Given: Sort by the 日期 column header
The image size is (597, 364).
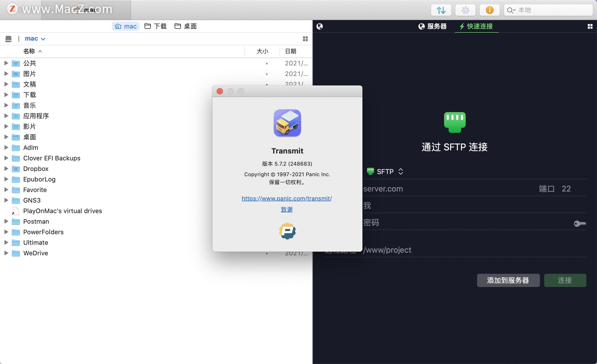Looking at the screenshot, I should (x=290, y=51).
